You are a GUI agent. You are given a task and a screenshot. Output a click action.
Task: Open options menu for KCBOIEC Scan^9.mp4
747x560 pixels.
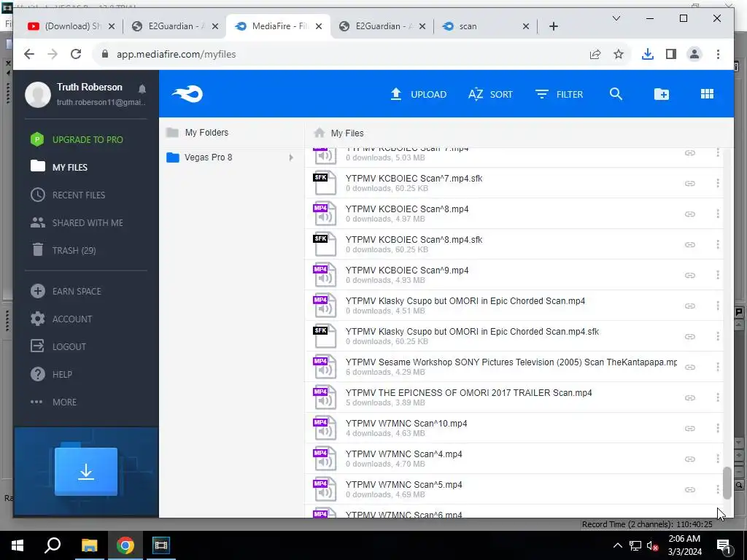[718, 275]
